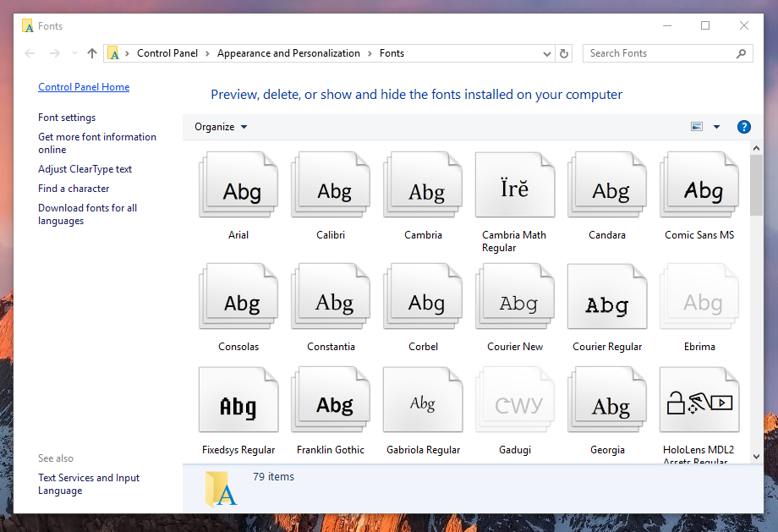Click the Fonts icon in the address bar
Viewport: 778px width, 532px height.
click(113, 52)
